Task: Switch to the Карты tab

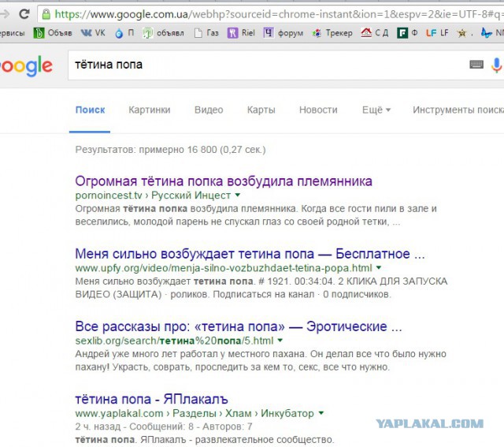Action: coord(261,110)
